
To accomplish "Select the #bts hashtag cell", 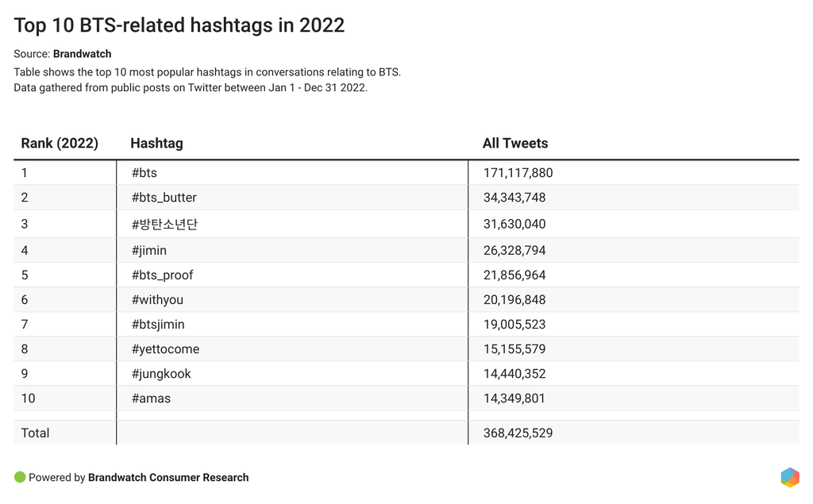I will pos(144,173).
